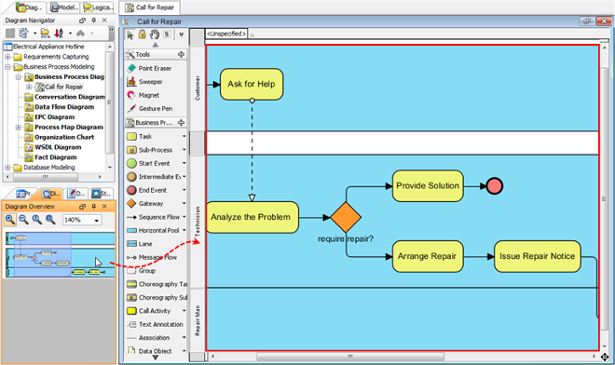Activate the pointer selection tool
The width and height of the screenshot is (615, 365).
click(130, 35)
